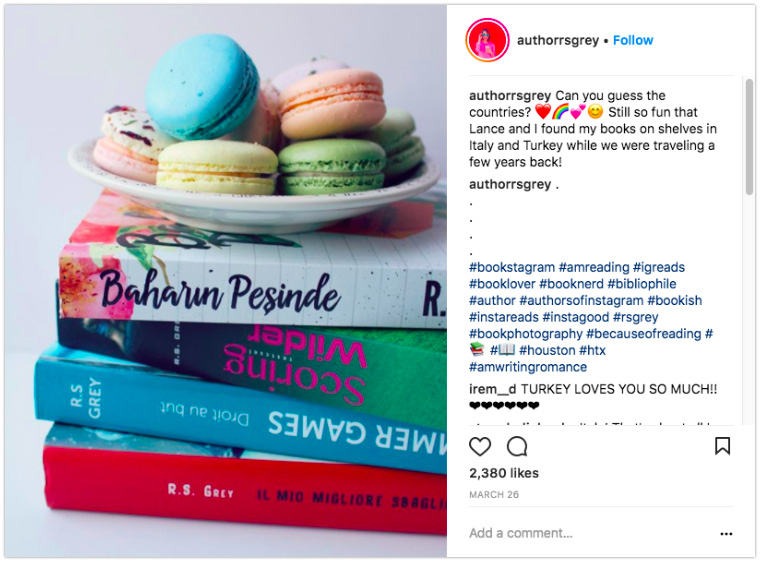Click the Add a comment field
The height and width of the screenshot is (562, 760).
(591, 533)
